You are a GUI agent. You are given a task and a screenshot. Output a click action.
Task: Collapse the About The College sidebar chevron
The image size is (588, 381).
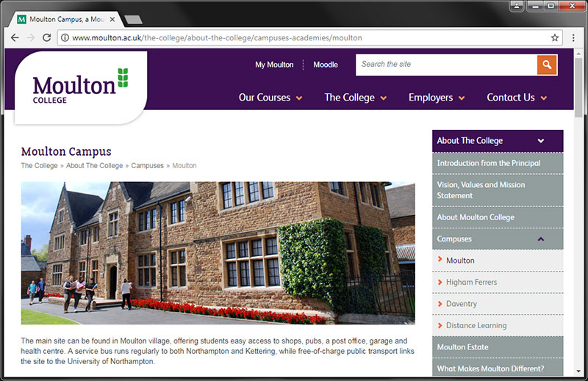[541, 141]
